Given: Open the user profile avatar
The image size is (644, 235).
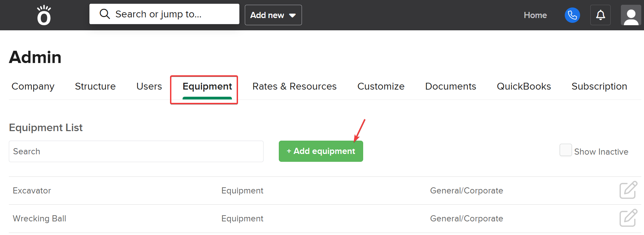Looking at the screenshot, I should pos(631,15).
